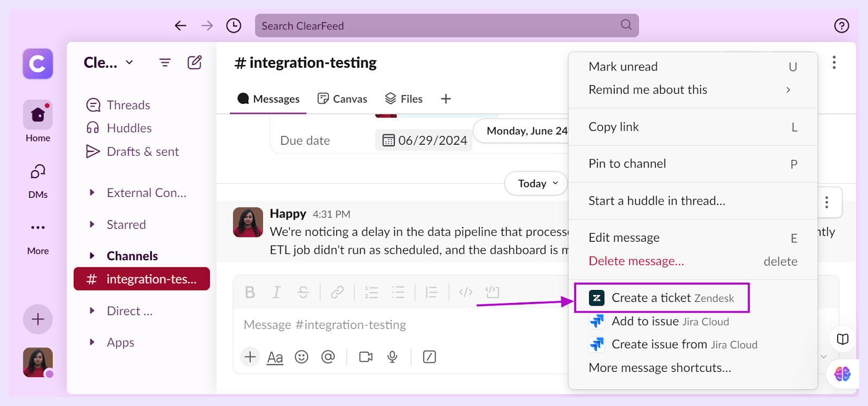The width and height of the screenshot is (868, 406).
Task: Expand the Direct messages section
Action: point(92,311)
